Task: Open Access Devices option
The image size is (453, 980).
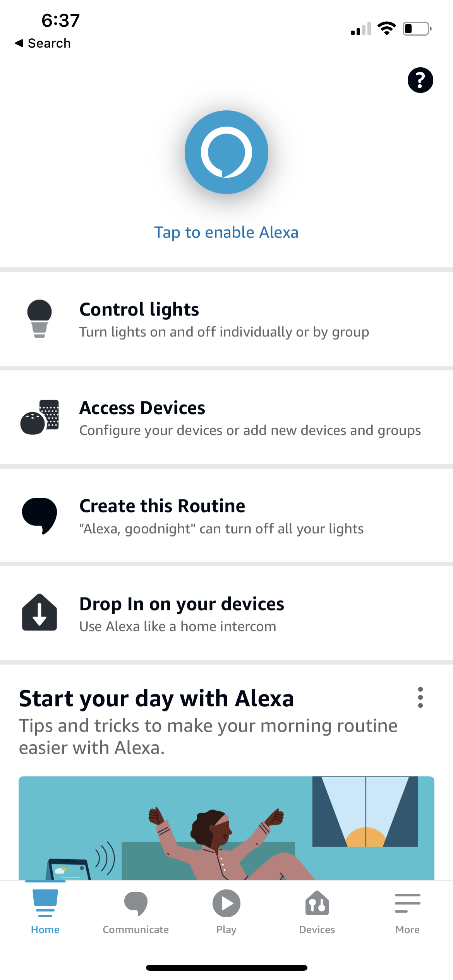Action: point(250,418)
